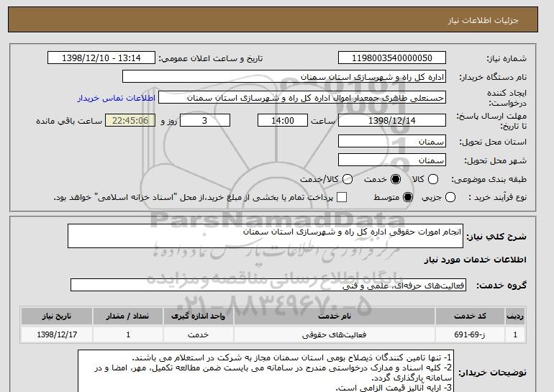Choose the متوسط purchase type
The height and width of the screenshot is (392, 554).
click(408, 197)
